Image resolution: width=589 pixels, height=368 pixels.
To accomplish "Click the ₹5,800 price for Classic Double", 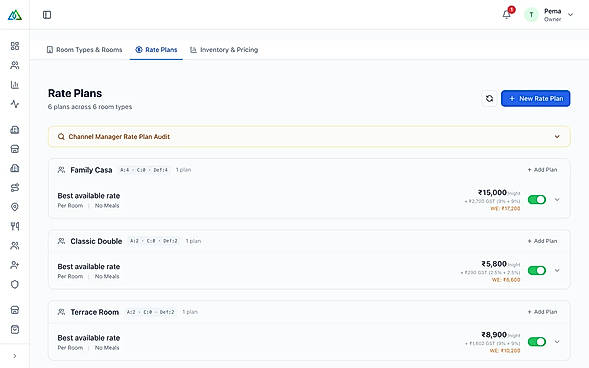I will coord(494,264).
